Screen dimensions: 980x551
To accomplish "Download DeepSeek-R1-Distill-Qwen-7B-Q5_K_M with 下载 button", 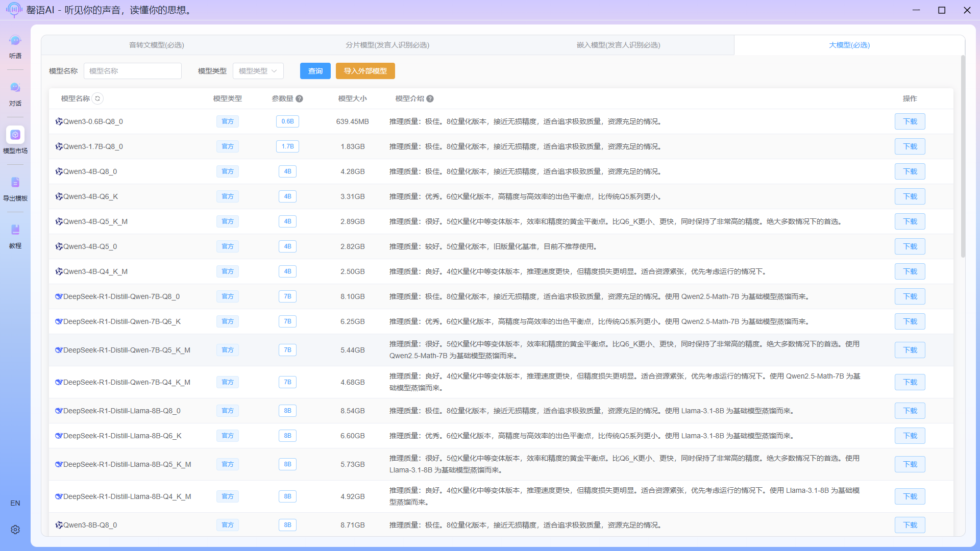I will [910, 350].
